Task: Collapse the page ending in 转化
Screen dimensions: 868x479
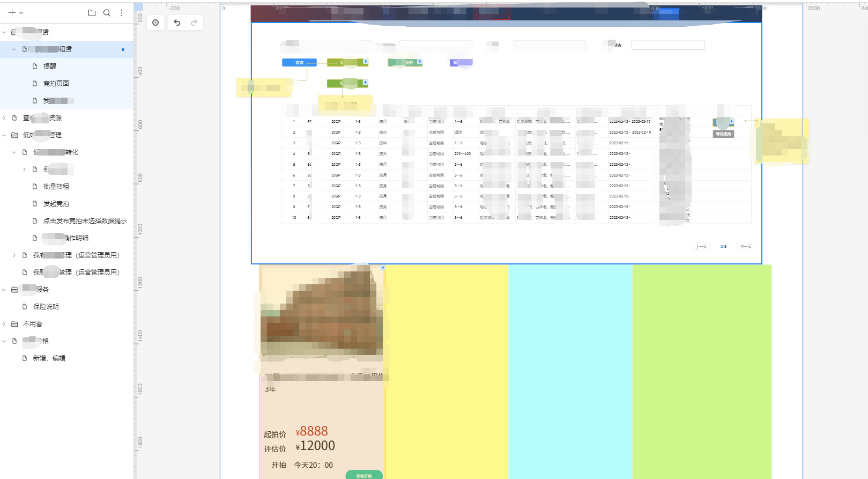Action: pyautogui.click(x=14, y=152)
